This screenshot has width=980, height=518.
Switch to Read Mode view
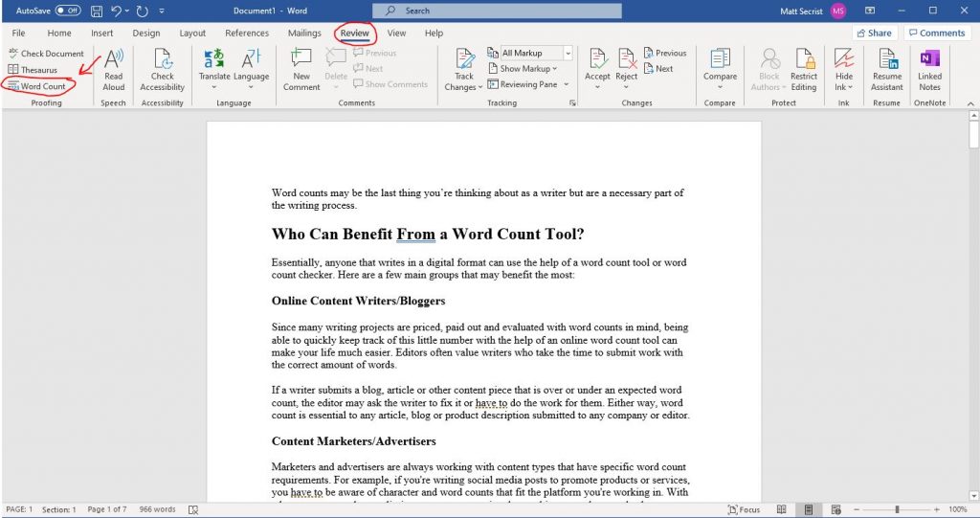(x=781, y=509)
